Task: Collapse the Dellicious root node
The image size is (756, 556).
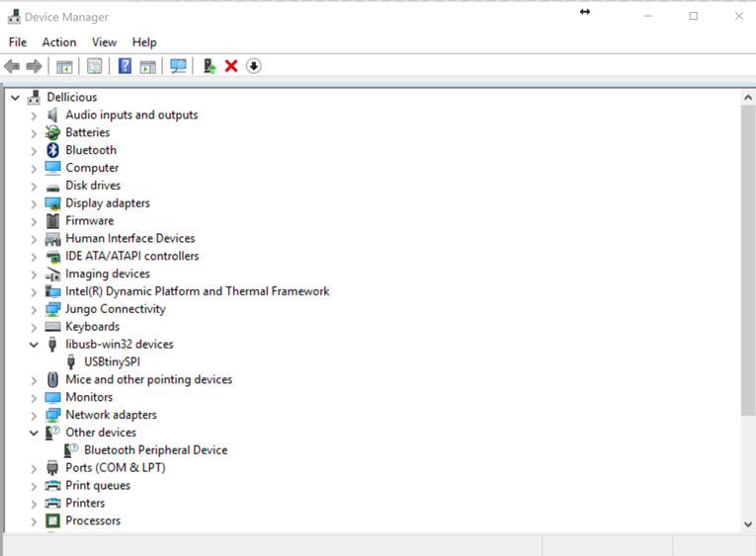Action: pyautogui.click(x=16, y=98)
